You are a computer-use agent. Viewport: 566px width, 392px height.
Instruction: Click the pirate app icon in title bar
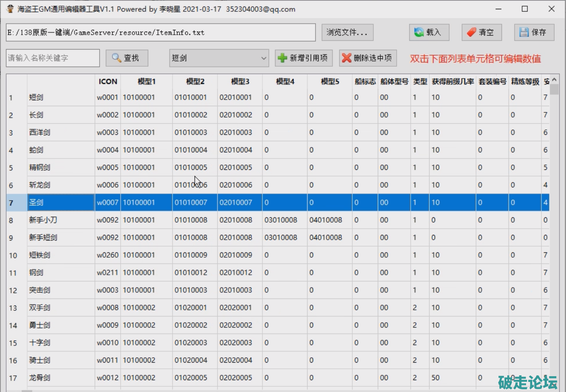click(10, 9)
